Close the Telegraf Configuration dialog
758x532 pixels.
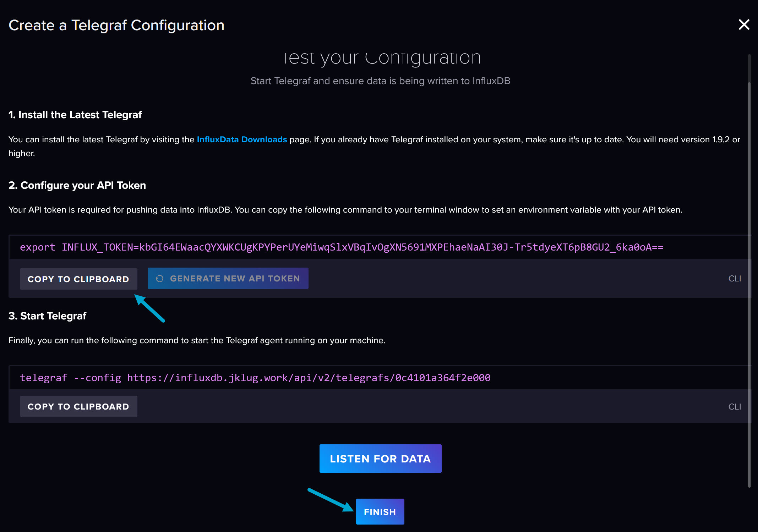tap(743, 25)
